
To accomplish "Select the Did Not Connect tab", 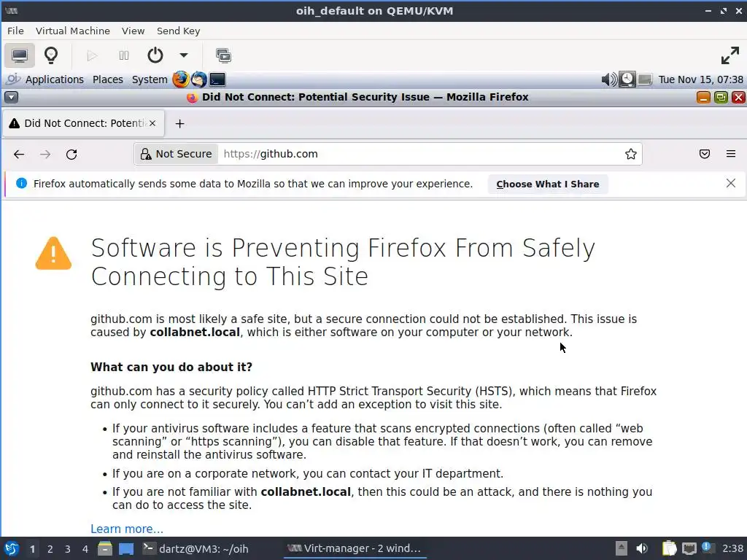I will pos(83,123).
